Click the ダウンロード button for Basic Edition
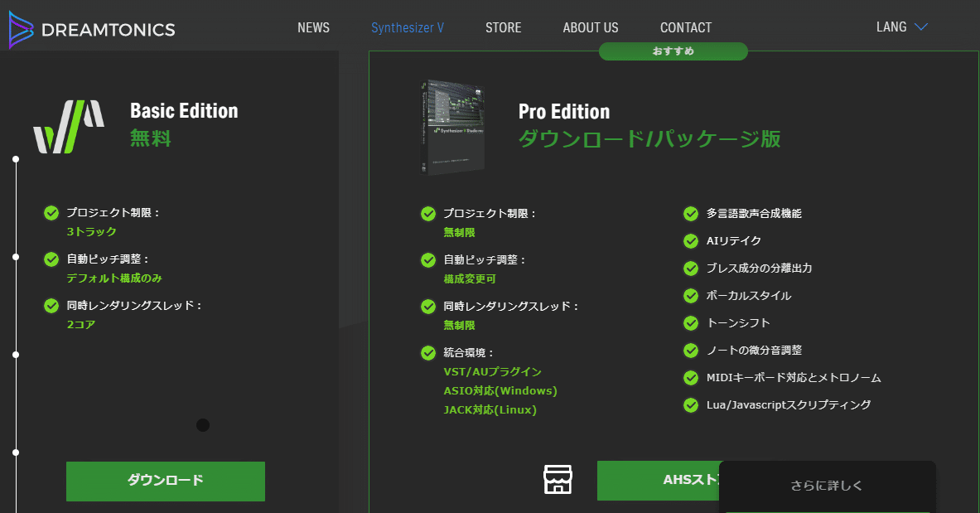The width and height of the screenshot is (980, 513). click(165, 481)
